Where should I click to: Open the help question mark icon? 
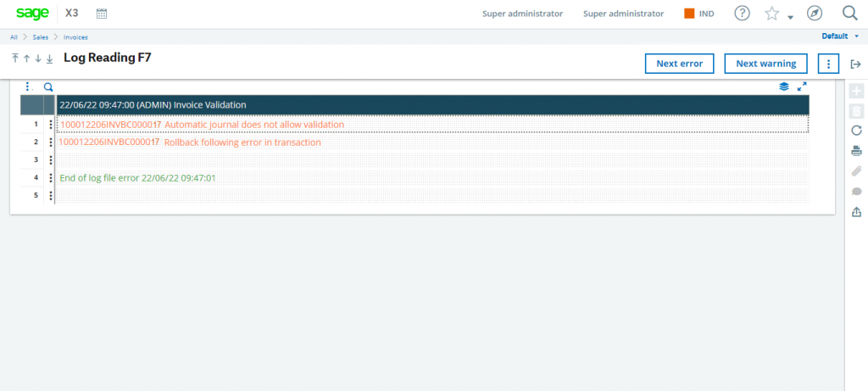click(742, 14)
